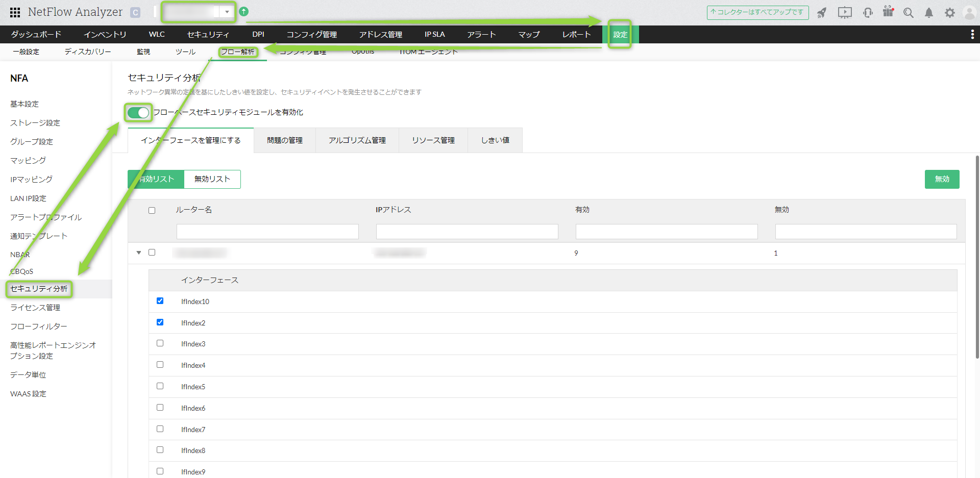Viewport: 980px width, 478px height.
Task: Click the 'C' badge beside NetFlow Analyzer
Action: [135, 12]
